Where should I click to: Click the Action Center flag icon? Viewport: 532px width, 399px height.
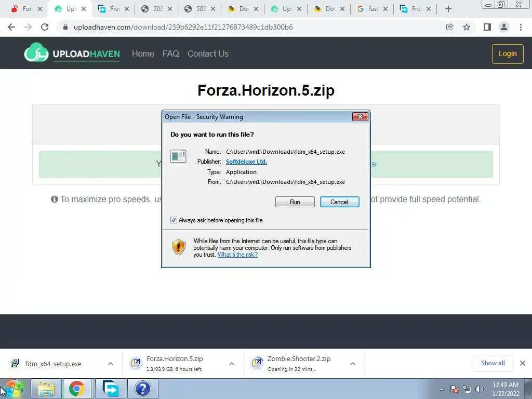pos(455,389)
